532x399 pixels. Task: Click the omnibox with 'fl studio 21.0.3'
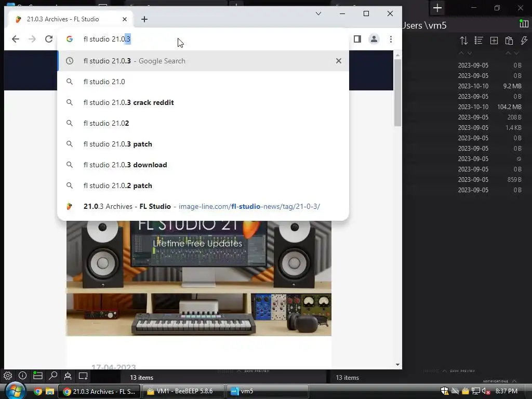tap(204, 39)
